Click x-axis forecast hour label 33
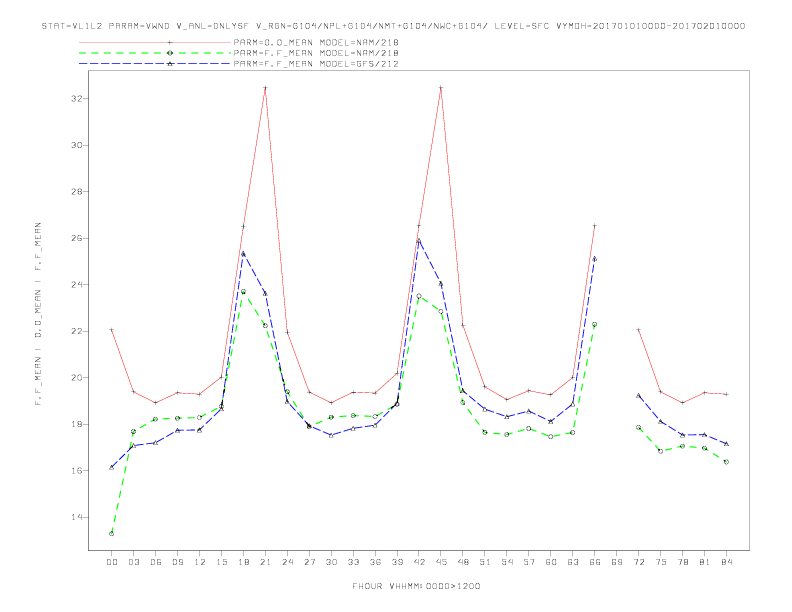 353,562
